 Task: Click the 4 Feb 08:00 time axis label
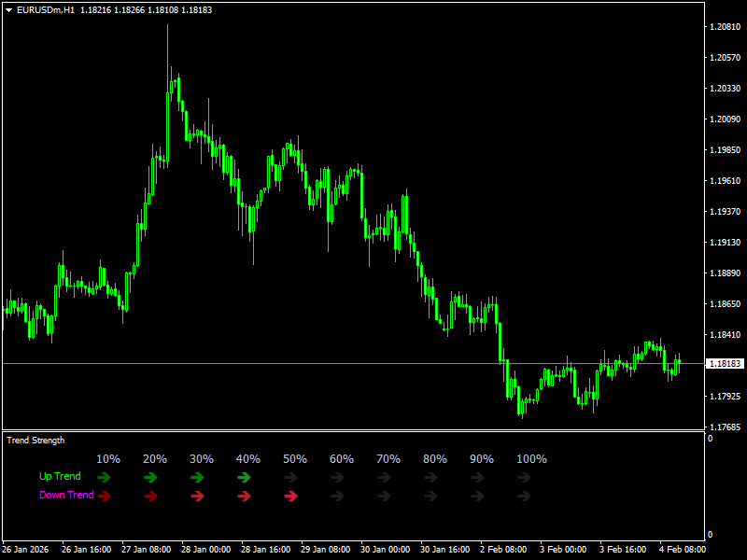[683, 550]
